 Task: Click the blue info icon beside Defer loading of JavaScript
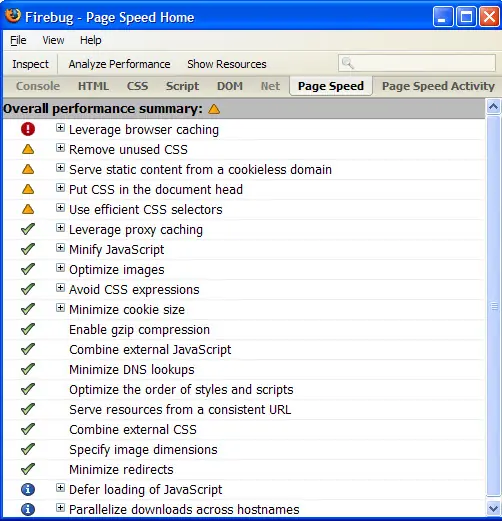coord(28,489)
